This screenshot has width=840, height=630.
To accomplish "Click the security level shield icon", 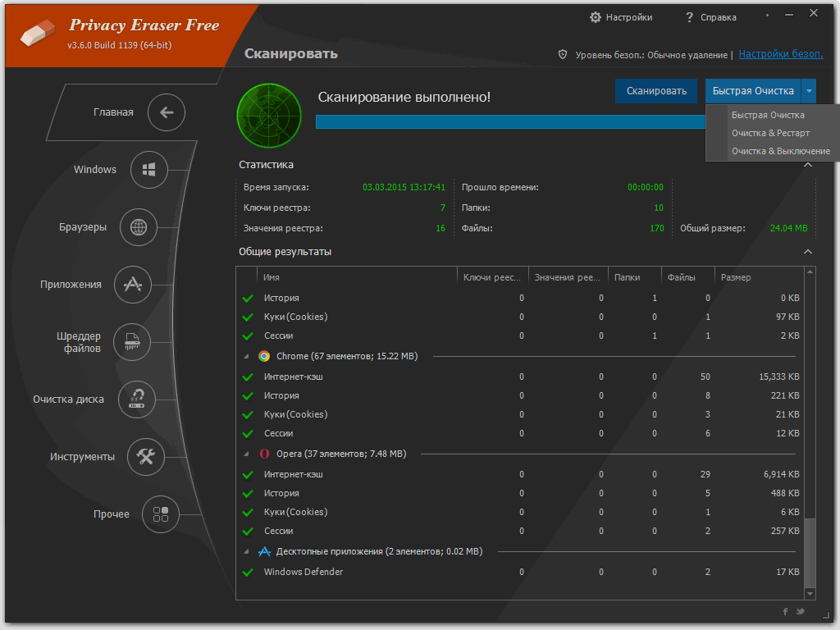I will pyautogui.click(x=563, y=54).
